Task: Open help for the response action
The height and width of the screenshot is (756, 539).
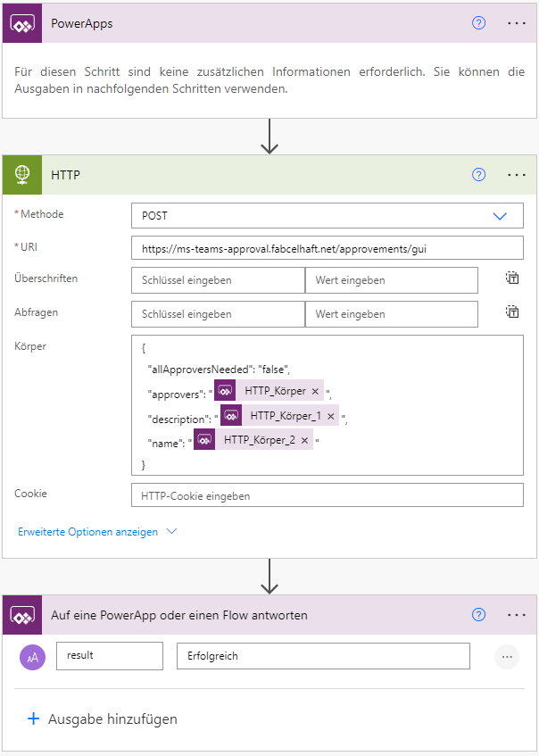Action: click(478, 615)
